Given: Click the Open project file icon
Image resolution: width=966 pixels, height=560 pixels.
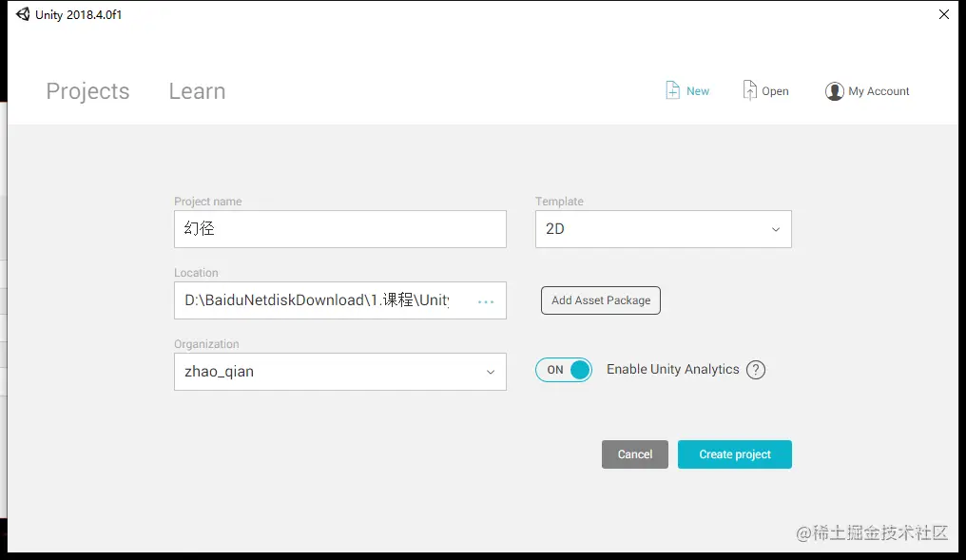Looking at the screenshot, I should click(749, 90).
